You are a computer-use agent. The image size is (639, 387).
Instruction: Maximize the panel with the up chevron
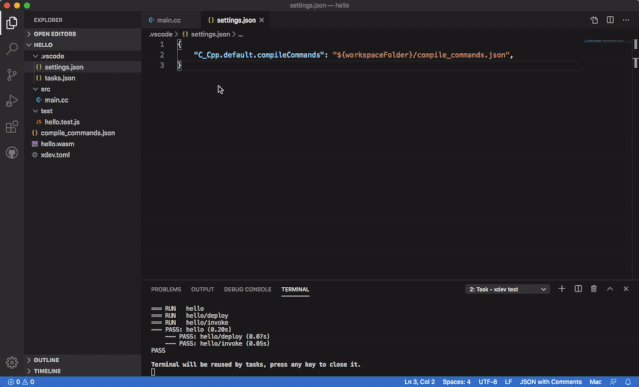pos(610,289)
